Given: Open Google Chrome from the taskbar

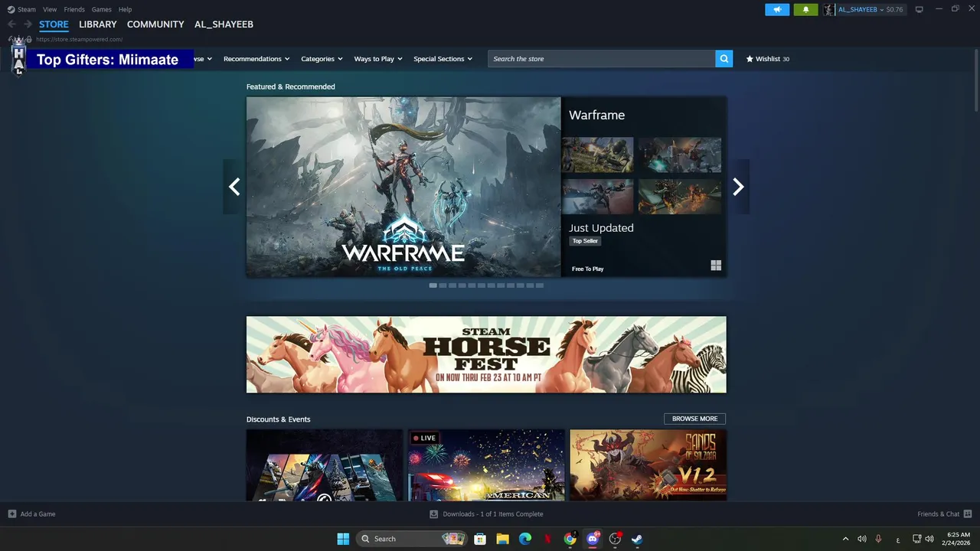Looking at the screenshot, I should (570, 539).
